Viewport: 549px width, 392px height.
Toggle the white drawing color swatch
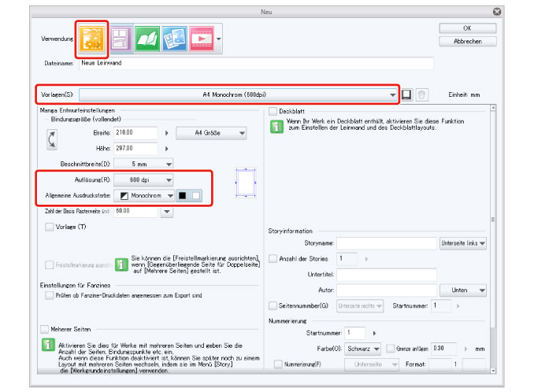[x=196, y=196]
